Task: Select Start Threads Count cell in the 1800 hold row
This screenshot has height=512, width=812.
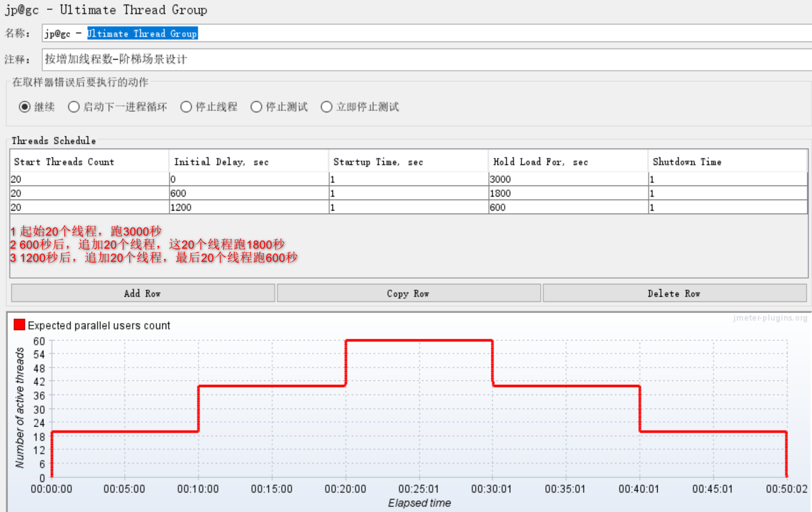Action: coord(90,193)
